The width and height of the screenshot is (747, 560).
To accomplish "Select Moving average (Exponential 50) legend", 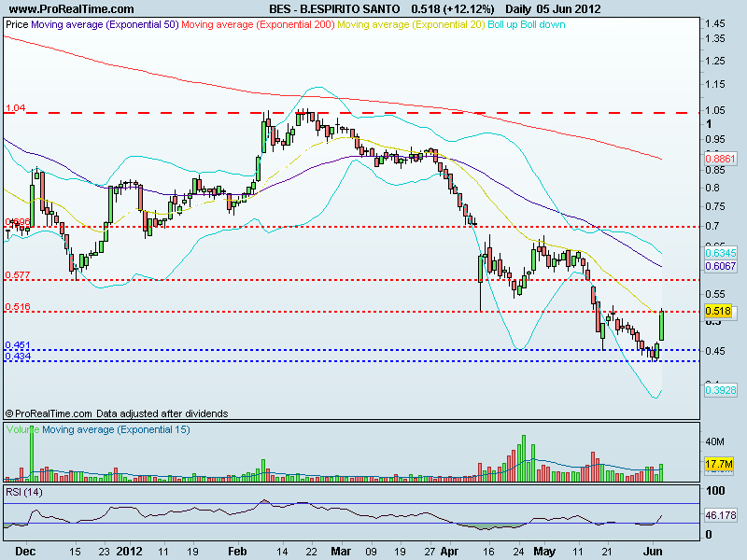I will (x=105, y=24).
